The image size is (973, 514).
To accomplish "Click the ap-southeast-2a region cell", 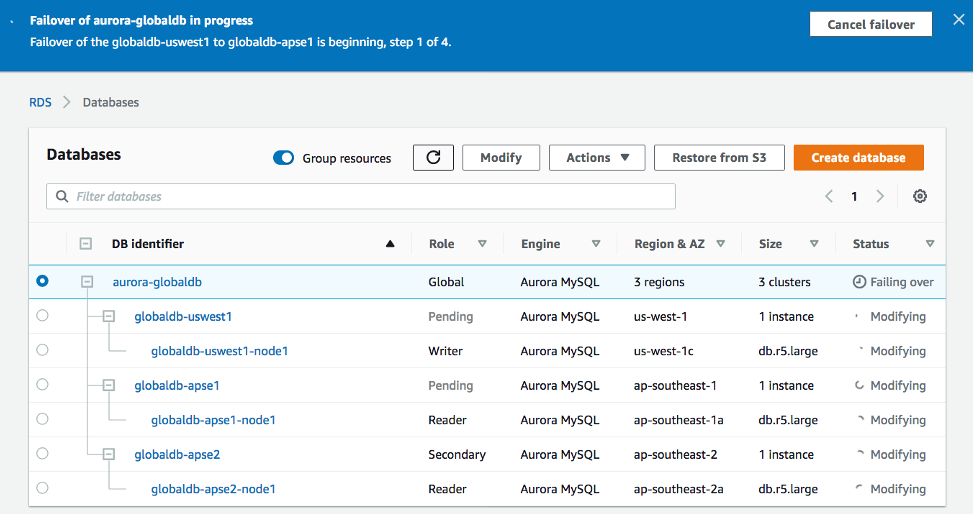I will coord(679,489).
